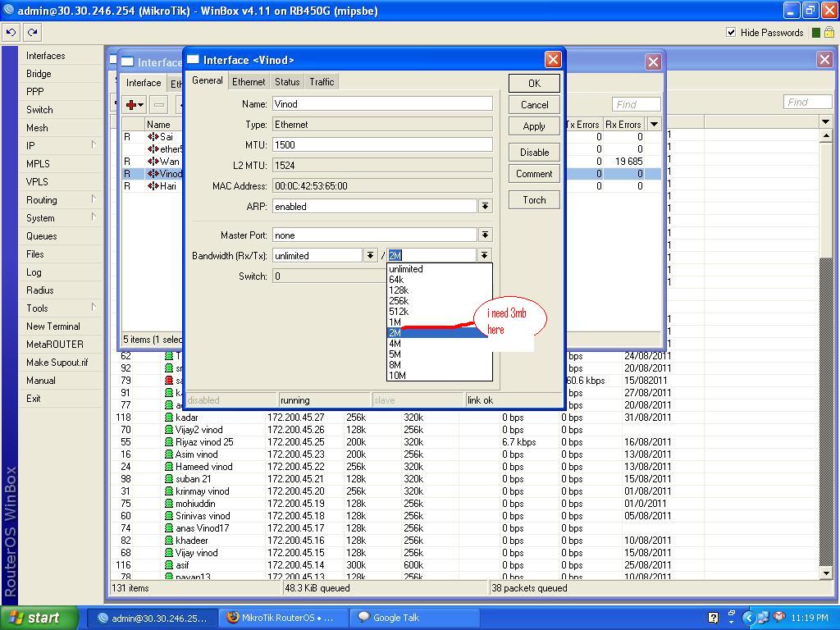The width and height of the screenshot is (840, 630).
Task: Click the OK button
Action: pyautogui.click(x=534, y=84)
